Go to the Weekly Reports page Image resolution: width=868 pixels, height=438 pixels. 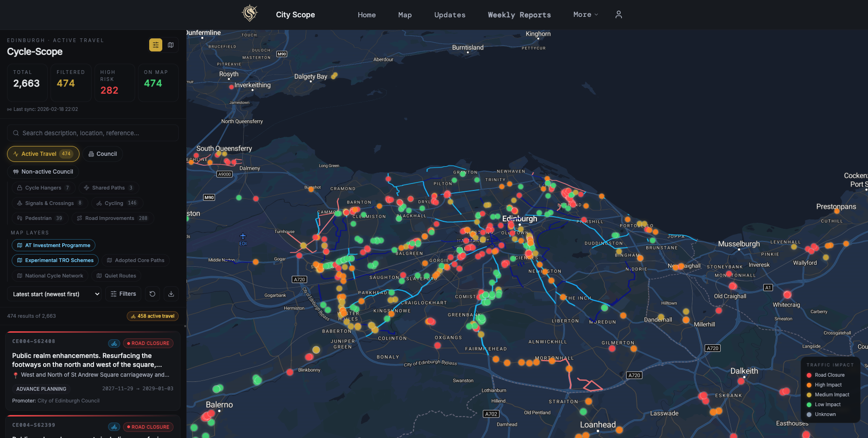pos(519,15)
